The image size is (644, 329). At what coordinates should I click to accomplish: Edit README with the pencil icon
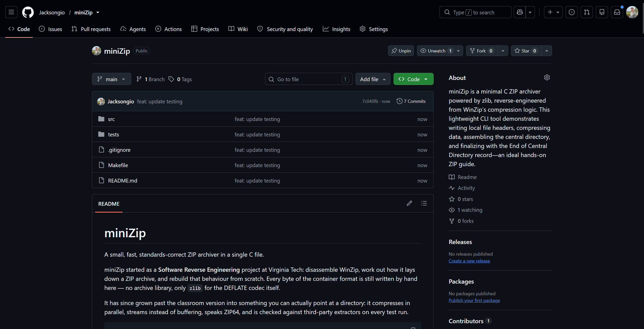409,203
